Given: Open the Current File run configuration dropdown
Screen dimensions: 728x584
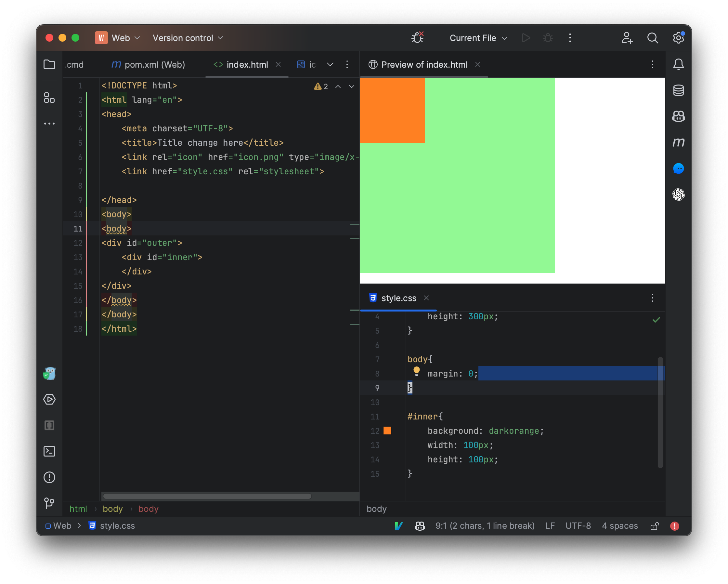Looking at the screenshot, I should pos(477,38).
